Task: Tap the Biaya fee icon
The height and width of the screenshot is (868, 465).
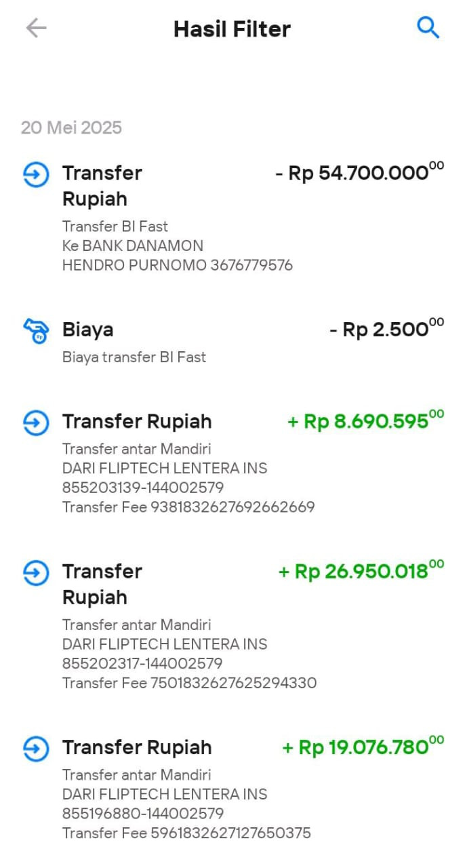Action: [x=36, y=330]
